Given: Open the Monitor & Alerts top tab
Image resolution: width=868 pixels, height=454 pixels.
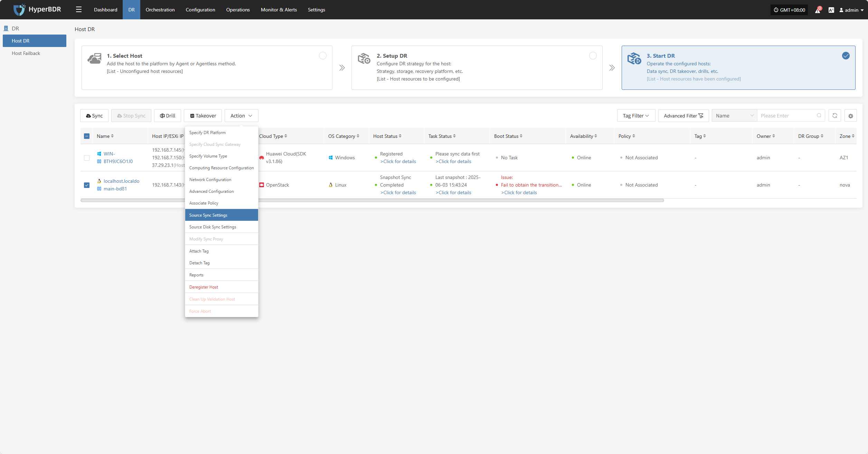Looking at the screenshot, I should [279, 10].
